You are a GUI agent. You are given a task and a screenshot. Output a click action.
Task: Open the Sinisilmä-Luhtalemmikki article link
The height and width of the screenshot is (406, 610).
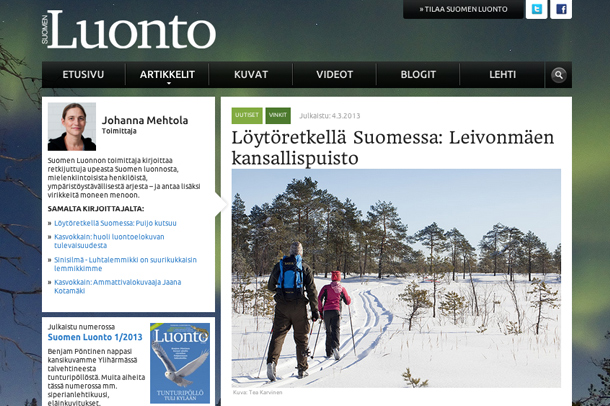pyautogui.click(x=125, y=264)
